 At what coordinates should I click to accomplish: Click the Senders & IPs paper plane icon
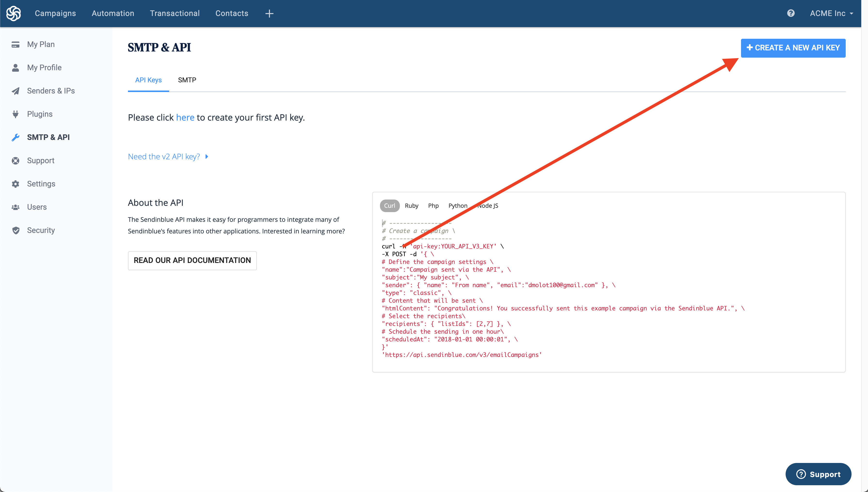15,91
